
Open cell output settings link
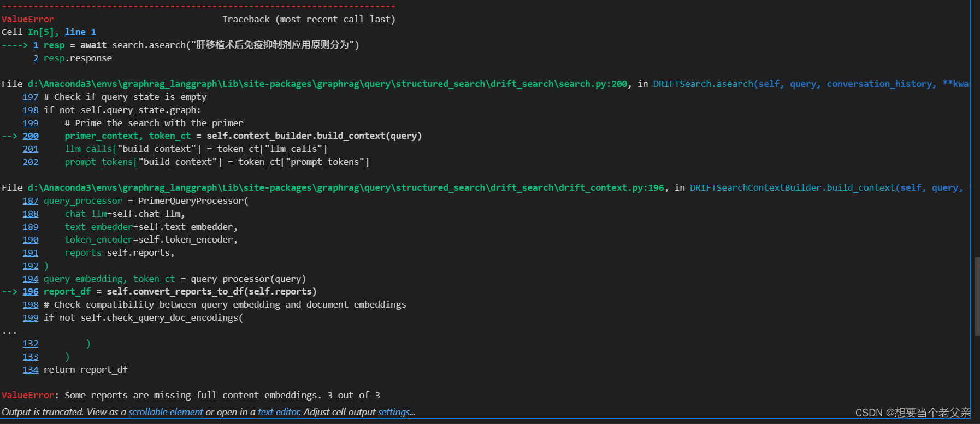click(x=393, y=412)
